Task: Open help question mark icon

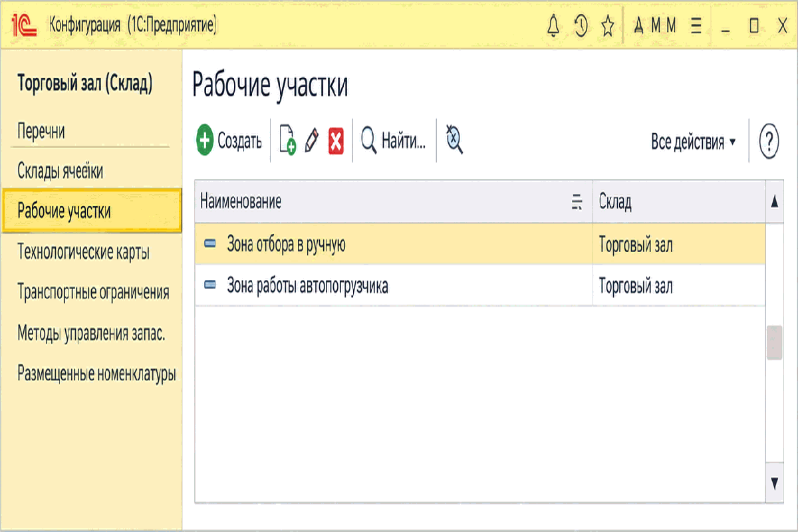Action: coord(769,141)
